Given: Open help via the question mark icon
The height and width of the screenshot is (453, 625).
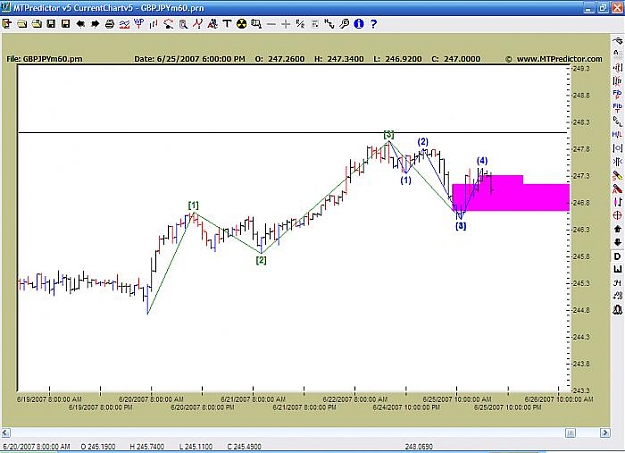Looking at the screenshot, I should (373, 24).
